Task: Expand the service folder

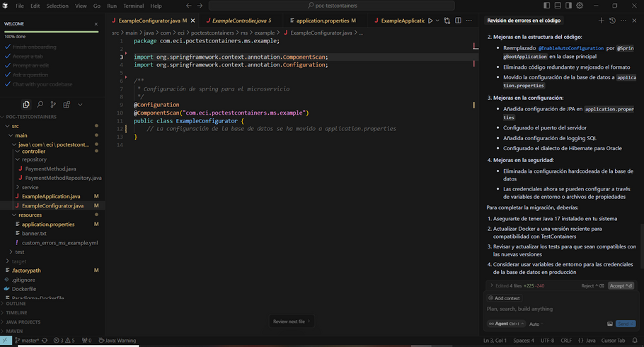Action: tap(30, 187)
